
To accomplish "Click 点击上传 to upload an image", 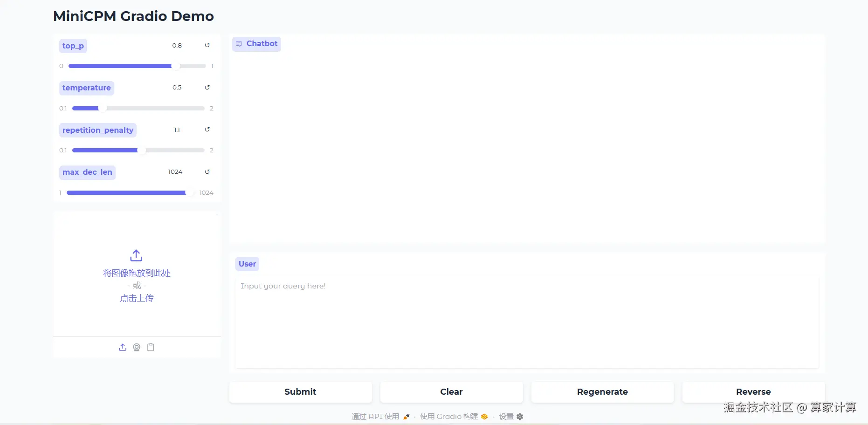I will 137,298.
